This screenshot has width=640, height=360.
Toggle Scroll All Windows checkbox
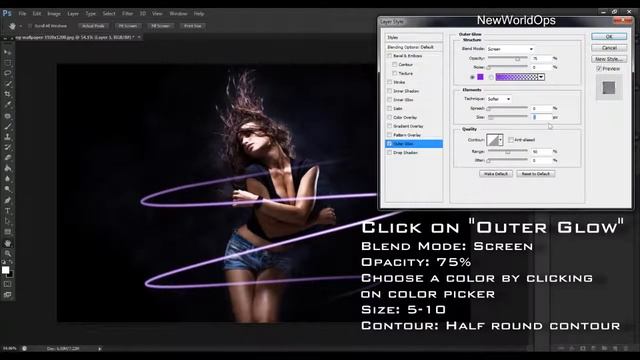(x=30, y=26)
